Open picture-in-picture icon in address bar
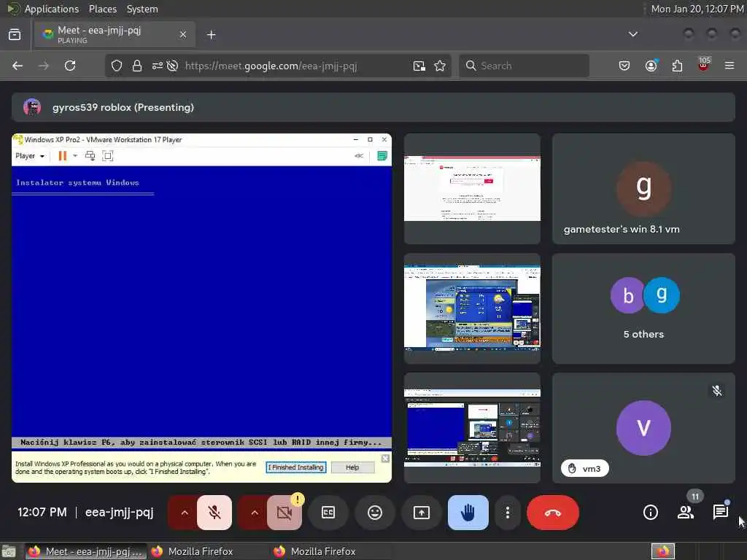 click(419, 66)
